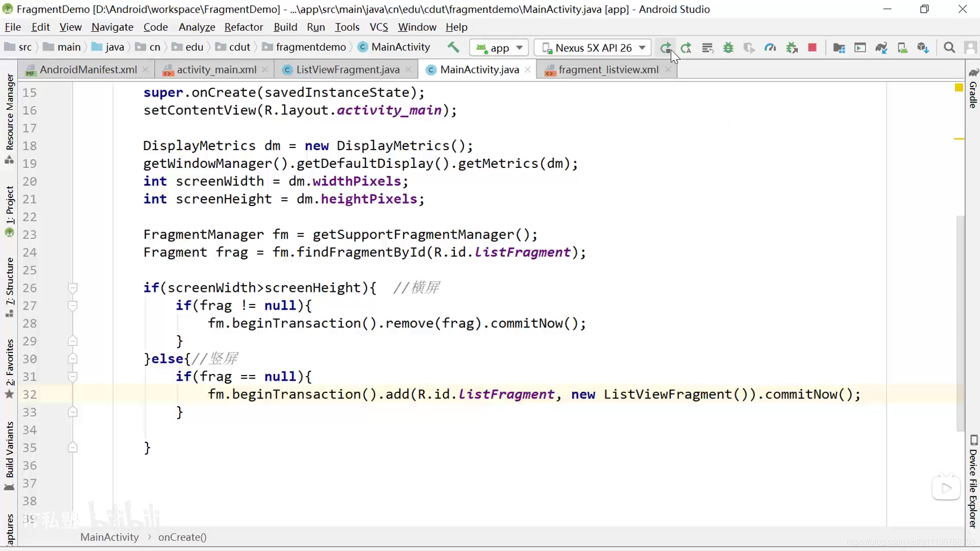Toggle the Gradle tool window
Image resolution: width=980 pixels, height=551 pixels.
pos(973,88)
